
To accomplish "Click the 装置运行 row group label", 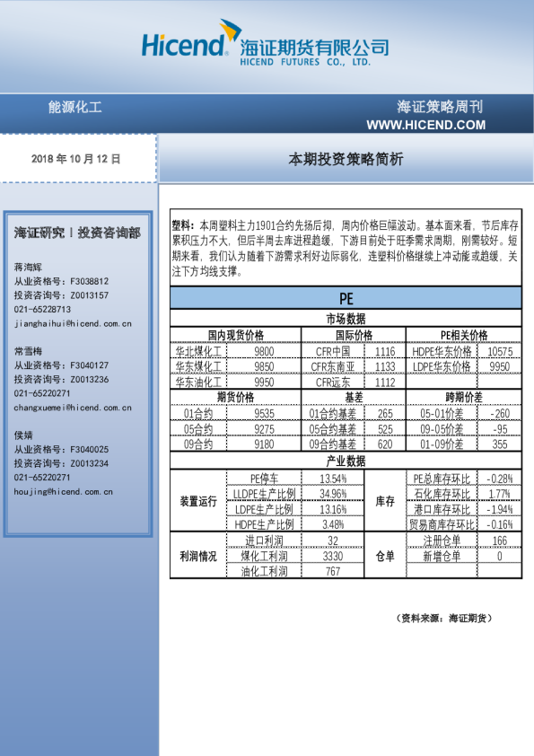I will coord(198,501).
